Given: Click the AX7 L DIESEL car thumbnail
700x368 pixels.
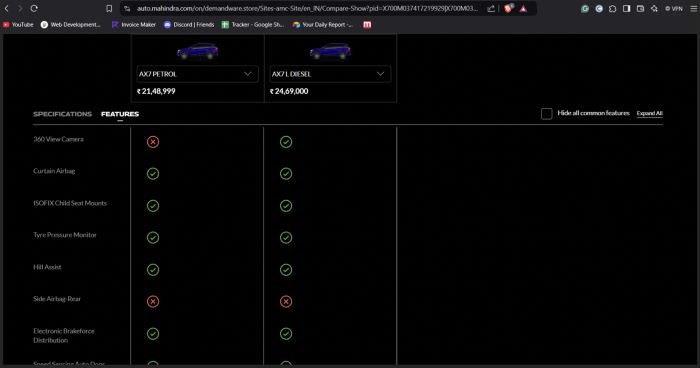Looking at the screenshot, I should click(330, 51).
